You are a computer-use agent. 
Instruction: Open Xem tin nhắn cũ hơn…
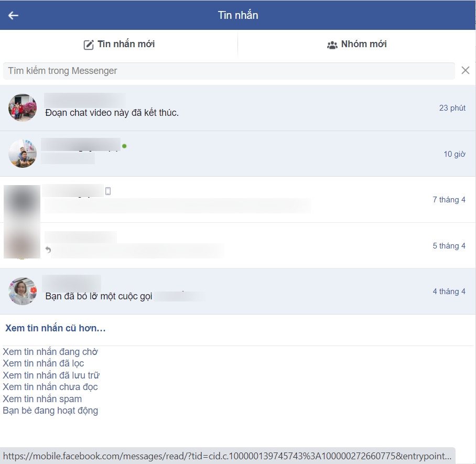pos(55,328)
